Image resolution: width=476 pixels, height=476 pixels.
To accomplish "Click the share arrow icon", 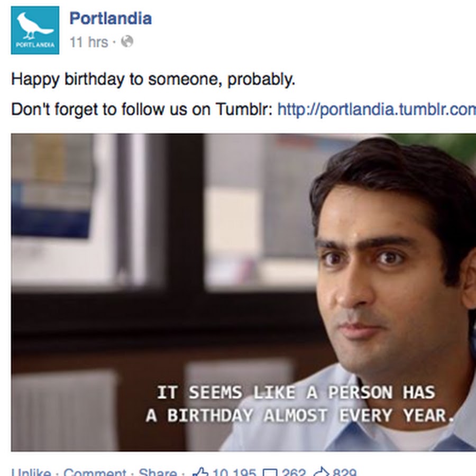I will coord(322,472).
